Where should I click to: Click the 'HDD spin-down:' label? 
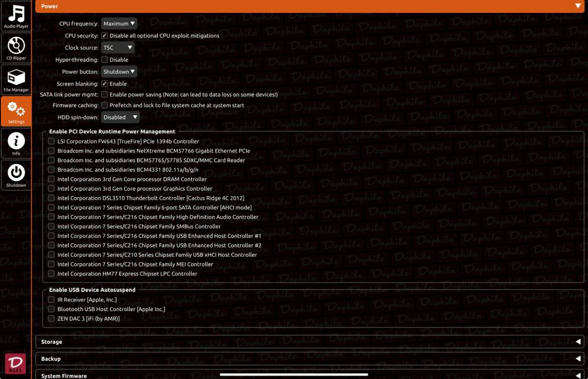[78, 117]
